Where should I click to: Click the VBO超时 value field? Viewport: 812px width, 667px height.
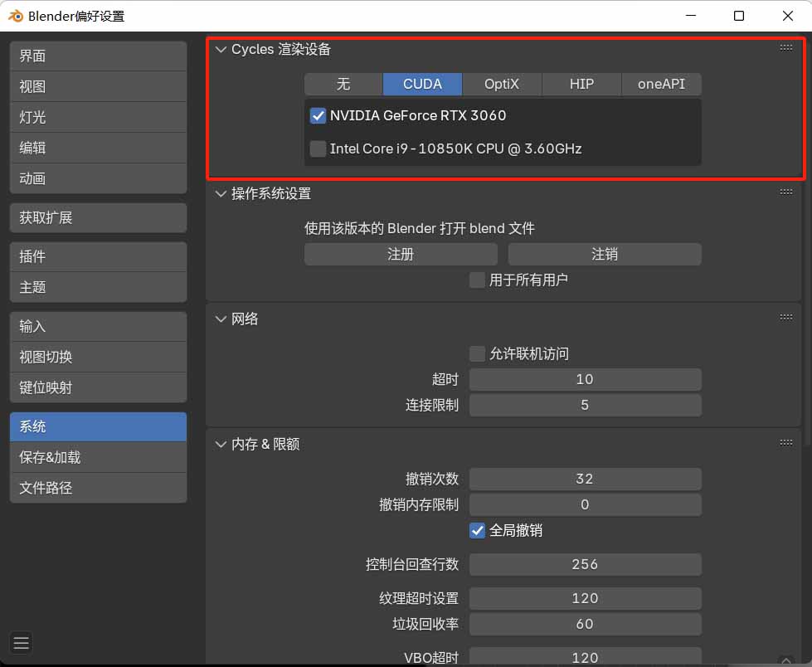[x=586, y=656]
